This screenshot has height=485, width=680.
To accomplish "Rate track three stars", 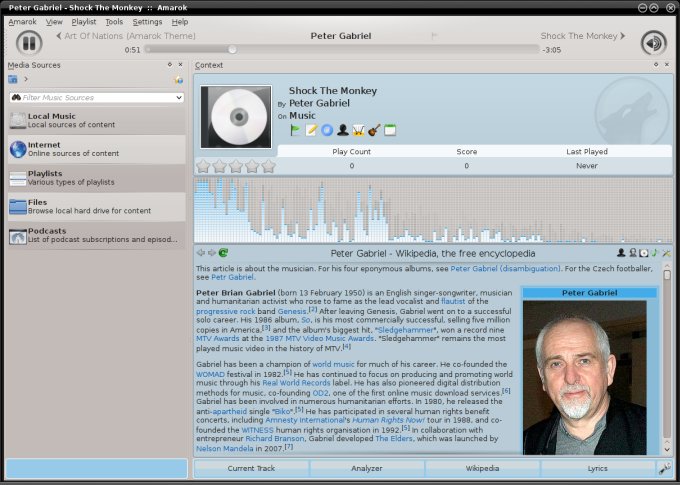I will tap(235, 166).
